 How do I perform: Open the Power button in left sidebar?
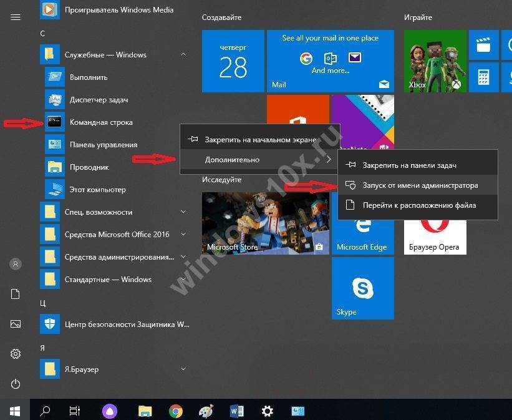[x=16, y=384]
